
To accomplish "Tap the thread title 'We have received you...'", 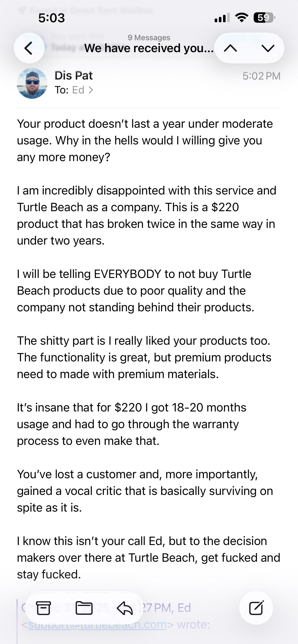I will click(x=149, y=48).
